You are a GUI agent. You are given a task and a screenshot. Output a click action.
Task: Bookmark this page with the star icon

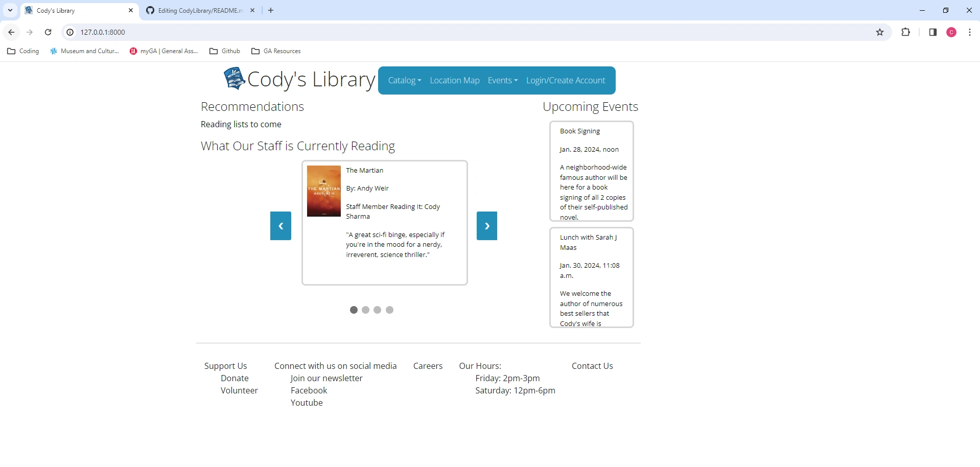point(880,32)
